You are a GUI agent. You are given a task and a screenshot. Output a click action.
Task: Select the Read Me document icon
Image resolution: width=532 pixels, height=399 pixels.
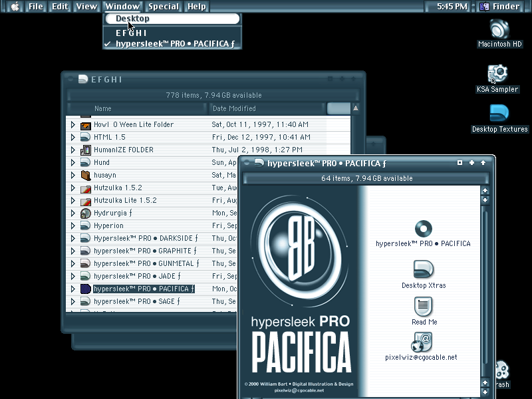(423, 307)
